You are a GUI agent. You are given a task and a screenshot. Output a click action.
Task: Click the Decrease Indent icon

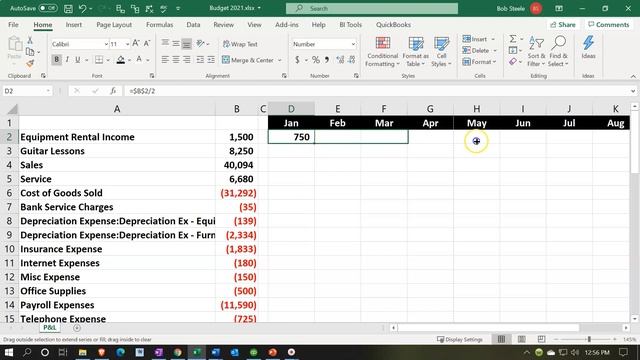tap(200, 60)
